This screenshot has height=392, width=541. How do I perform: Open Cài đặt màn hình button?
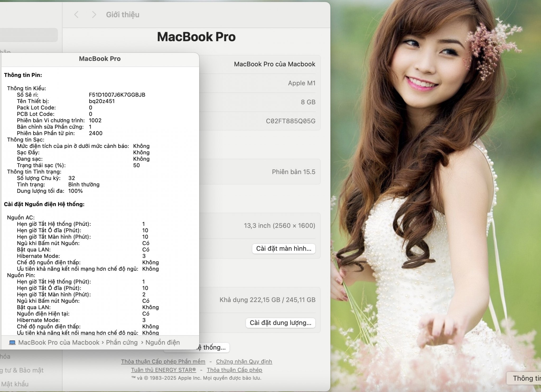point(284,249)
